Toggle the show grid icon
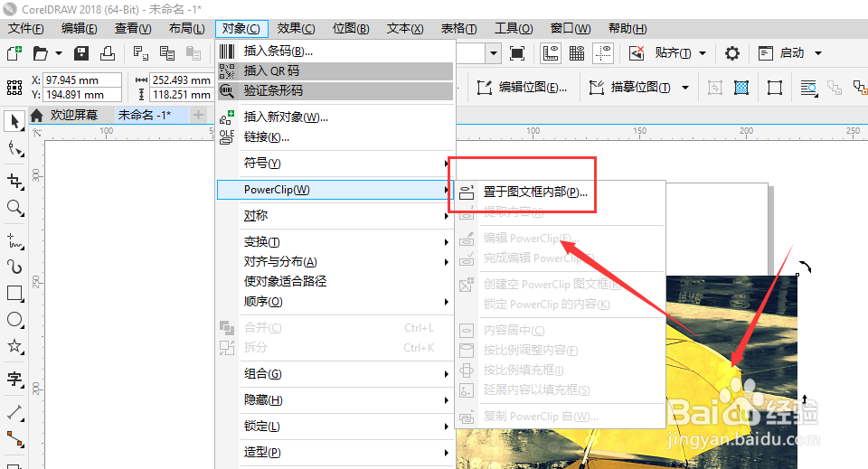The image size is (868, 469). point(577,53)
